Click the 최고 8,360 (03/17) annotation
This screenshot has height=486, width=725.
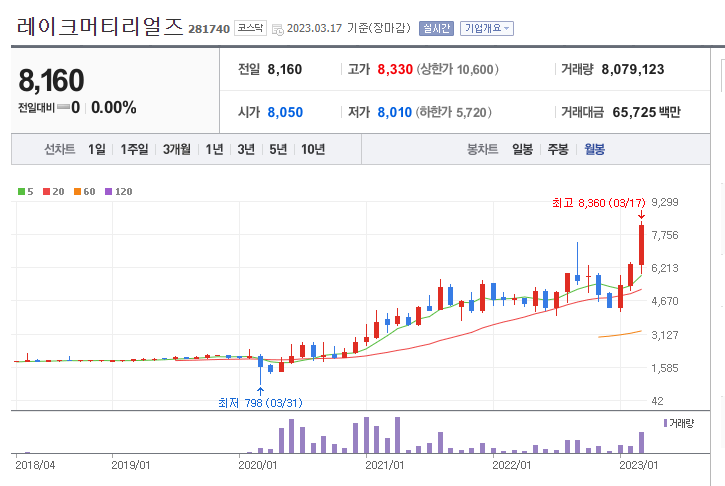coord(598,203)
